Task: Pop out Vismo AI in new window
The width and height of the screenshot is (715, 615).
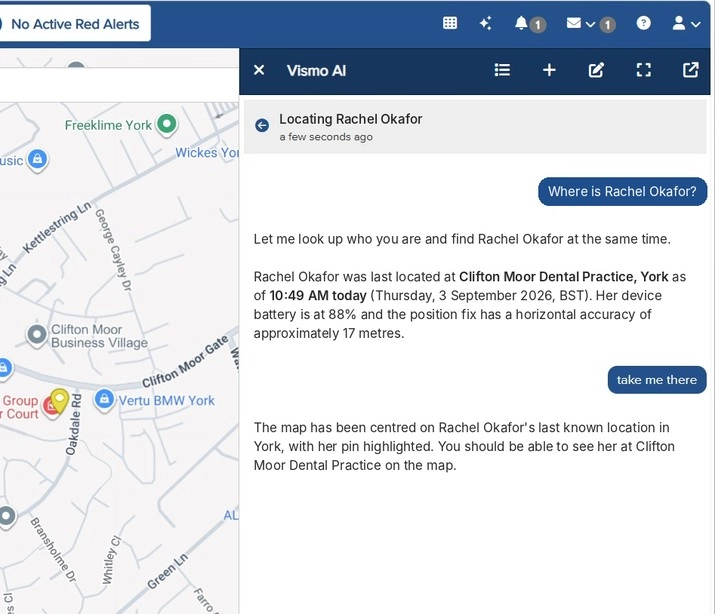Action: coord(690,70)
